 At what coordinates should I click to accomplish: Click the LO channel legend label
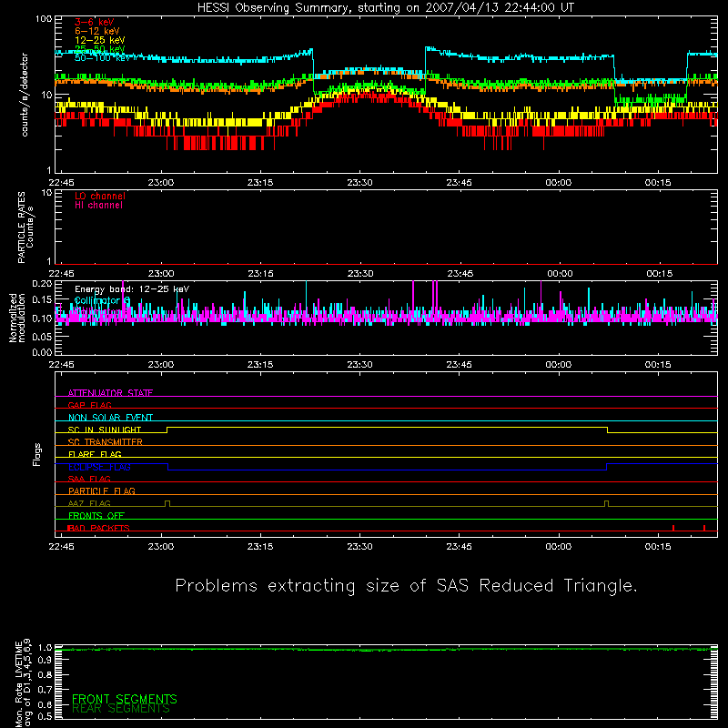coord(100,196)
